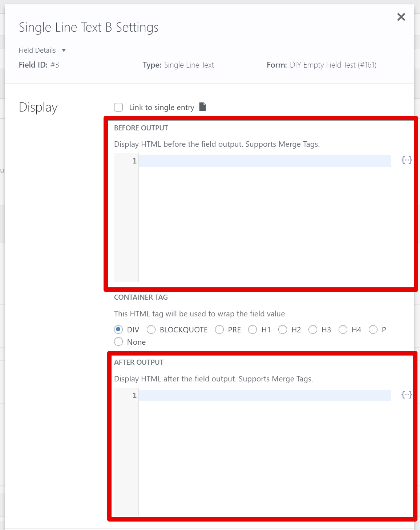
Task: Select the BLOCKQUOTE container tag
Action: click(x=151, y=329)
